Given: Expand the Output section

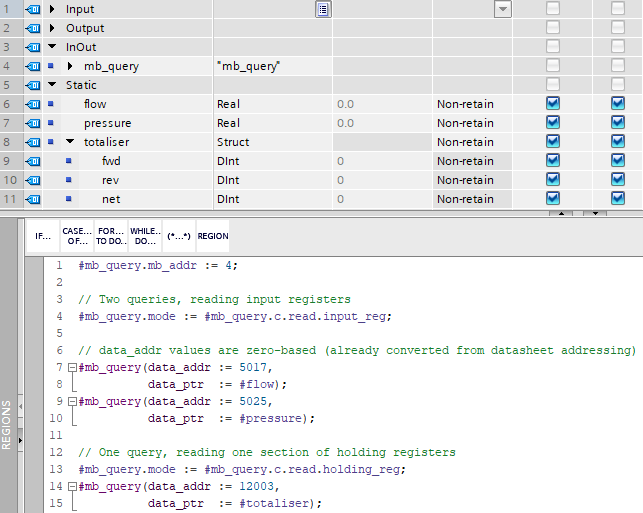Looking at the screenshot, I should [x=52, y=27].
